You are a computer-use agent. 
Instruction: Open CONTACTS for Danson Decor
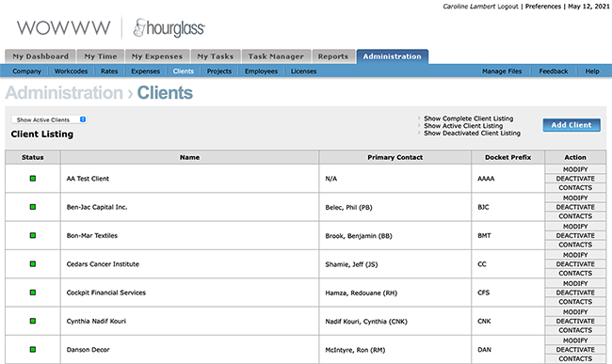coord(575,358)
